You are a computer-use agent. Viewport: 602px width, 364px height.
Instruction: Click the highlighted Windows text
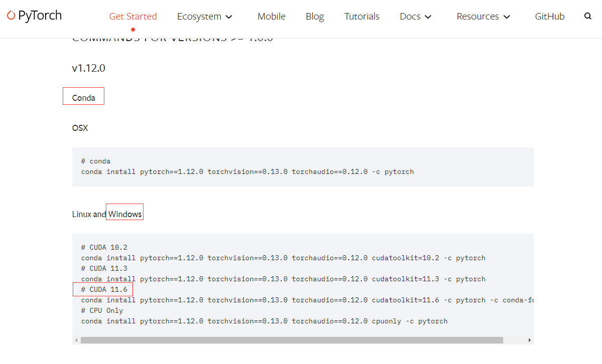pos(124,212)
